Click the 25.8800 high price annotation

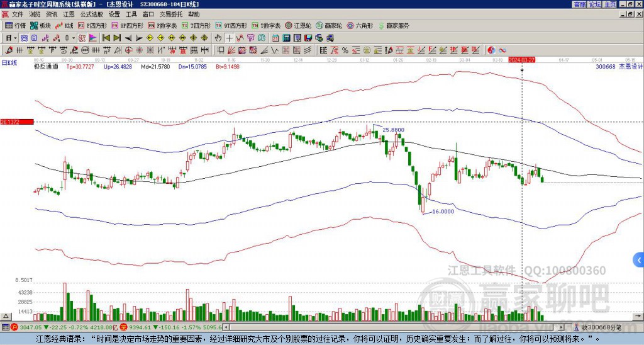(x=393, y=130)
